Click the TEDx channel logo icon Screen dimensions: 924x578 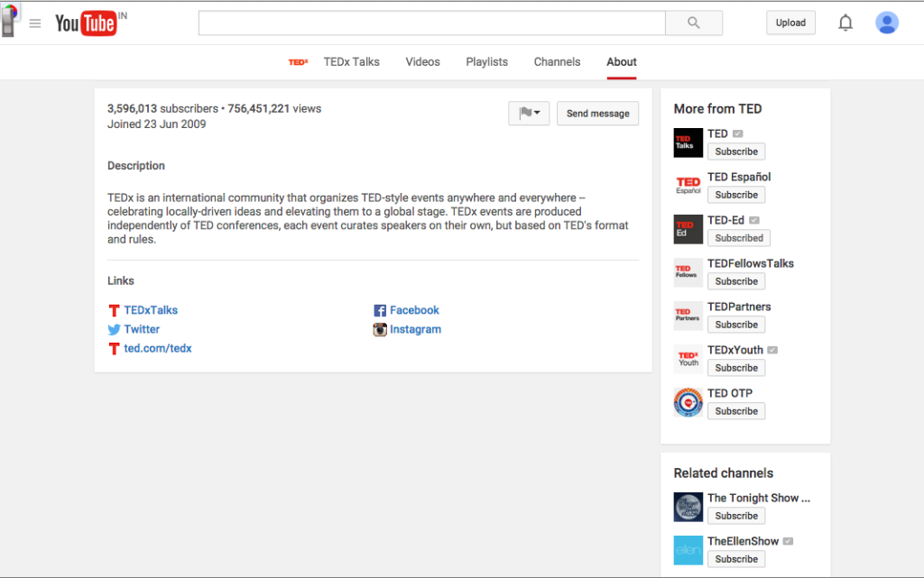pyautogui.click(x=298, y=62)
